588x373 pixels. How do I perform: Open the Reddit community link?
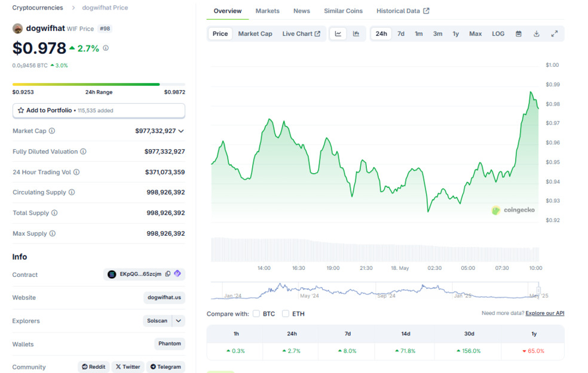point(94,366)
